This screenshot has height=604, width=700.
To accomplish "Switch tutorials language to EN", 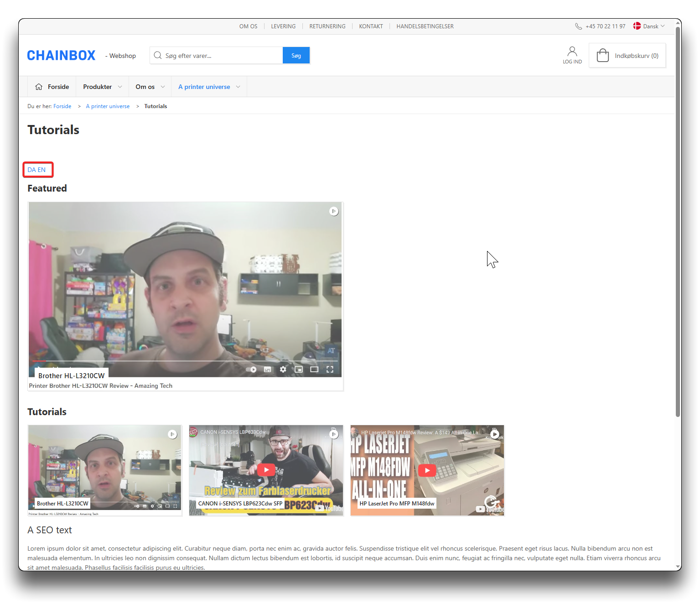I will [x=41, y=170].
